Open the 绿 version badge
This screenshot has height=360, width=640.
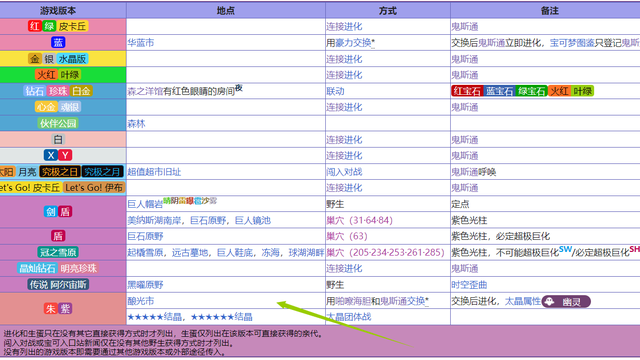[49, 27]
